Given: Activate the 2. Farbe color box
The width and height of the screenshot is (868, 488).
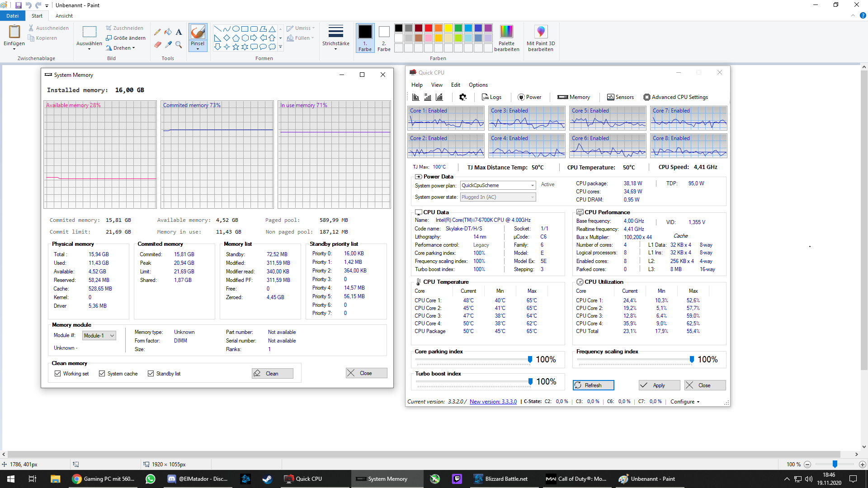Looking at the screenshot, I should [x=384, y=38].
